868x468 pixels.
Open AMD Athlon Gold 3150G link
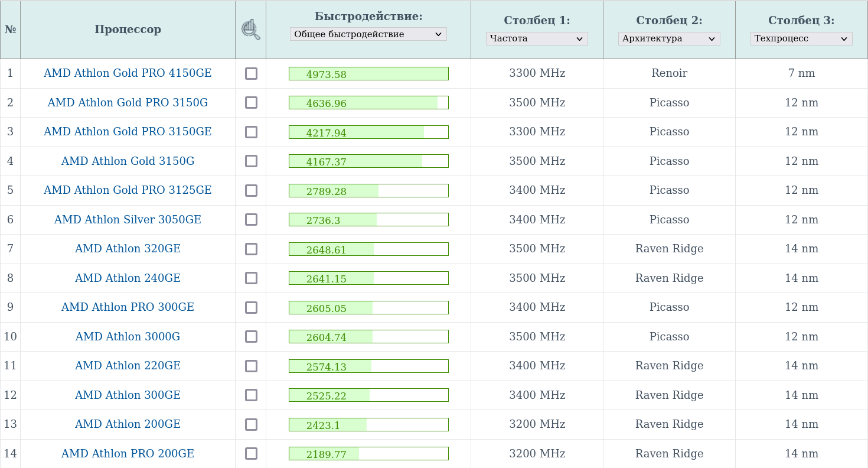pyautogui.click(x=128, y=161)
